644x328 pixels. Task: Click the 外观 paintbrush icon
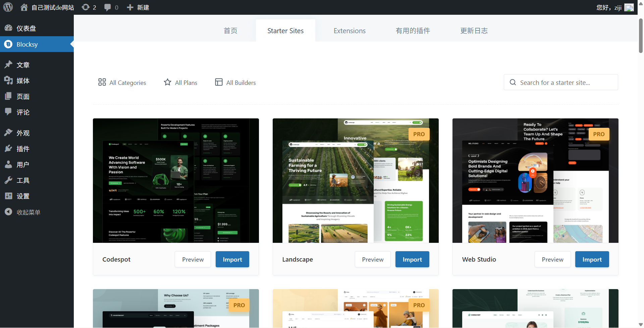8,132
